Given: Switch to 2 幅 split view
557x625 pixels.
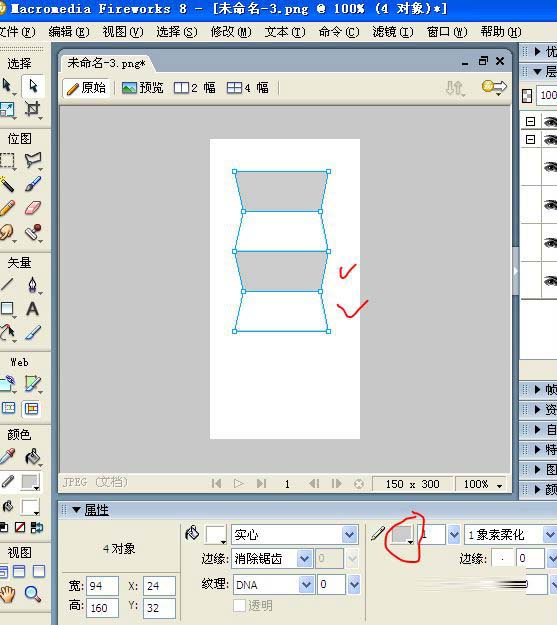Looking at the screenshot, I should pyautogui.click(x=195, y=88).
